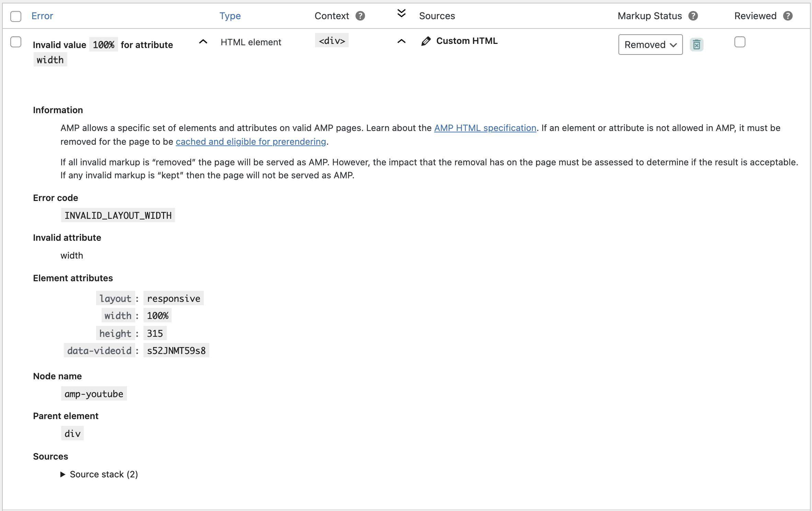Click the amp-youtube node name
This screenshot has width=812, height=511.
pos(94,394)
